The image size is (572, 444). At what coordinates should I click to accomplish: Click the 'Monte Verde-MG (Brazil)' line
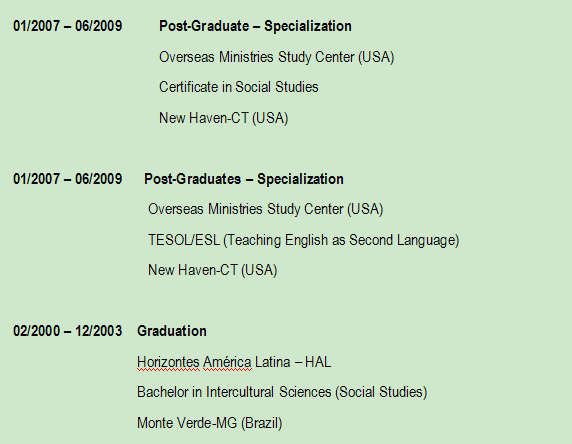click(x=210, y=423)
